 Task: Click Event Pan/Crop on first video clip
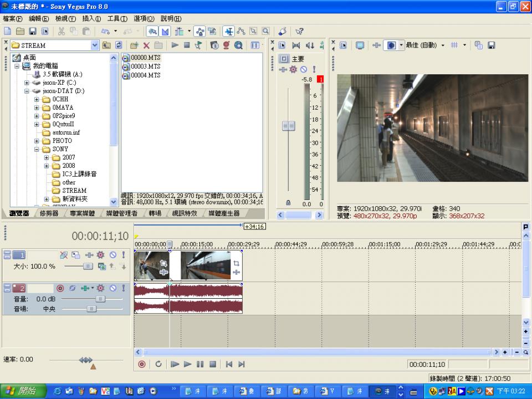click(163, 264)
